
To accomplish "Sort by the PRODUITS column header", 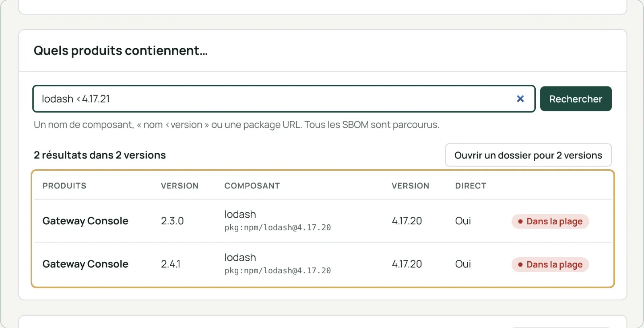I will [64, 186].
